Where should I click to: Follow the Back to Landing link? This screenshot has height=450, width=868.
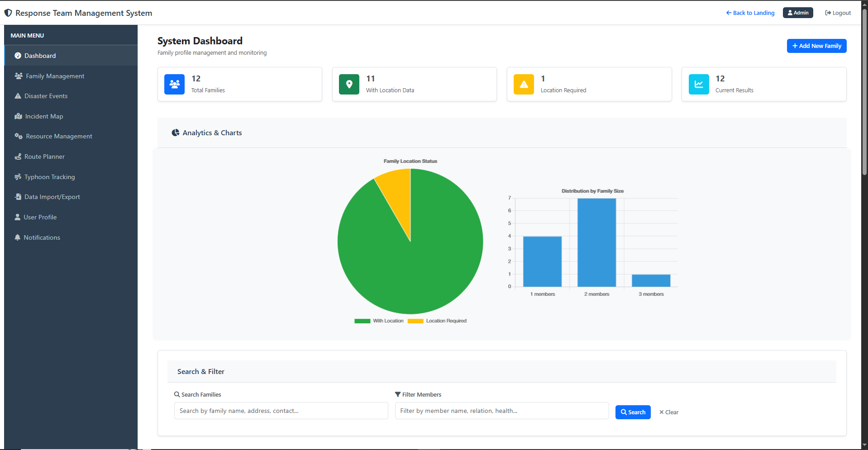pyautogui.click(x=750, y=13)
